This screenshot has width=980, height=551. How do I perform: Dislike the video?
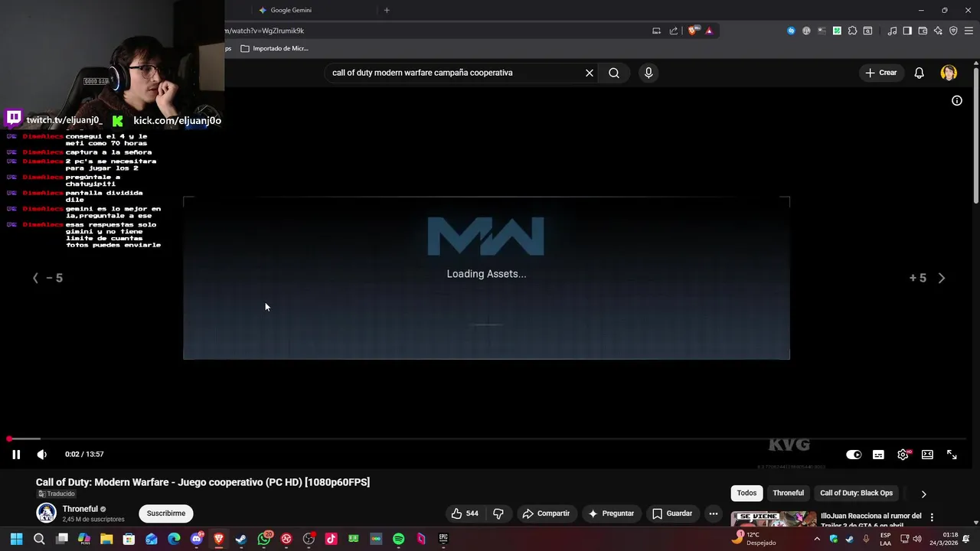click(x=498, y=514)
